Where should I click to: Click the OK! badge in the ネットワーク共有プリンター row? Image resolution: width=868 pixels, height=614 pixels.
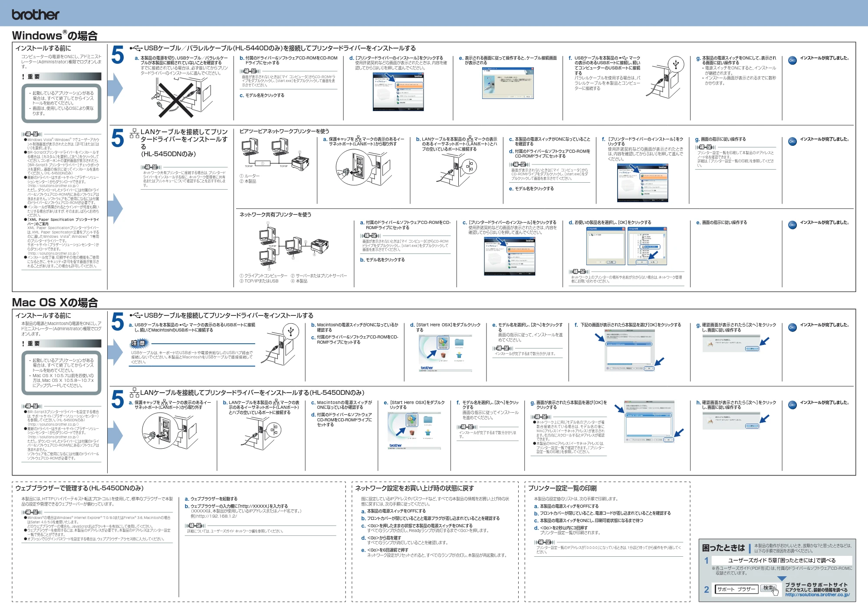pos(792,225)
